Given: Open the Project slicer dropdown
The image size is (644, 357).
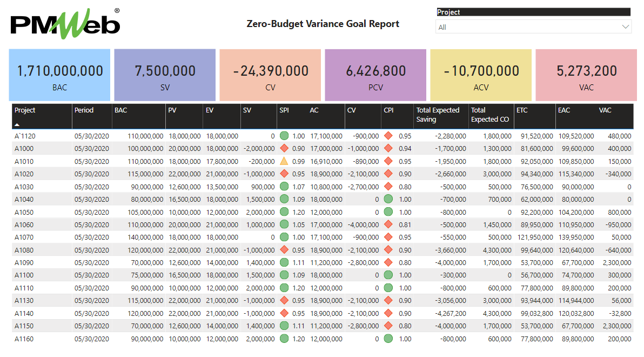Looking at the screenshot, I should pos(627,25).
